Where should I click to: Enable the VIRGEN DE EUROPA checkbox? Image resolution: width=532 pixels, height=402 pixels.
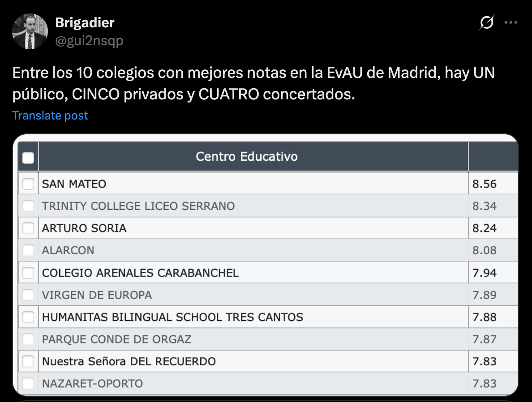(28, 295)
